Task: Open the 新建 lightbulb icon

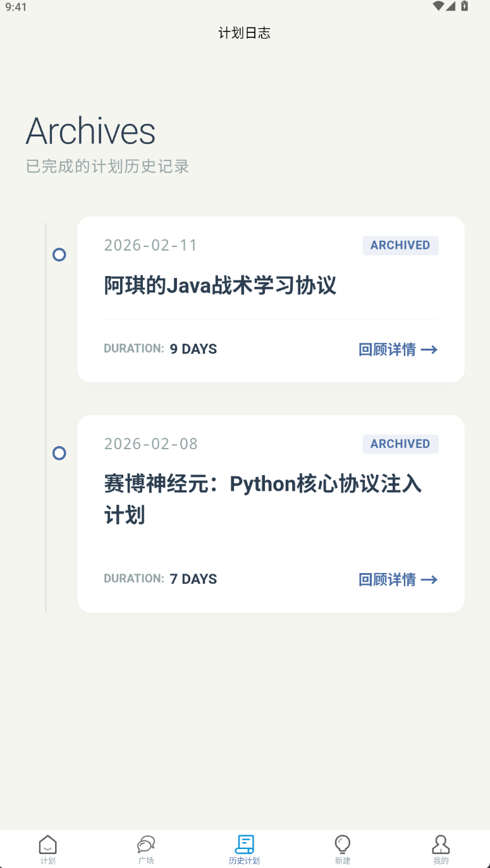Action: (x=342, y=844)
